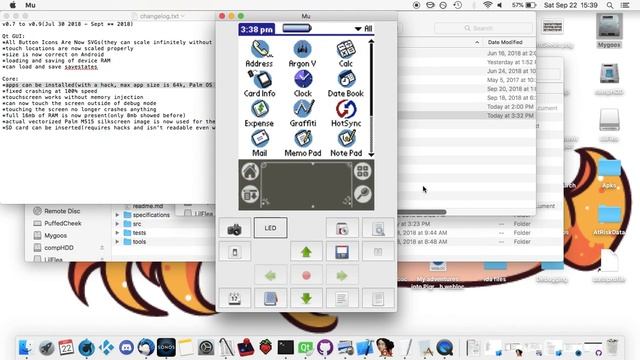Open the Address app in the emulator

pyautogui.click(x=259, y=54)
